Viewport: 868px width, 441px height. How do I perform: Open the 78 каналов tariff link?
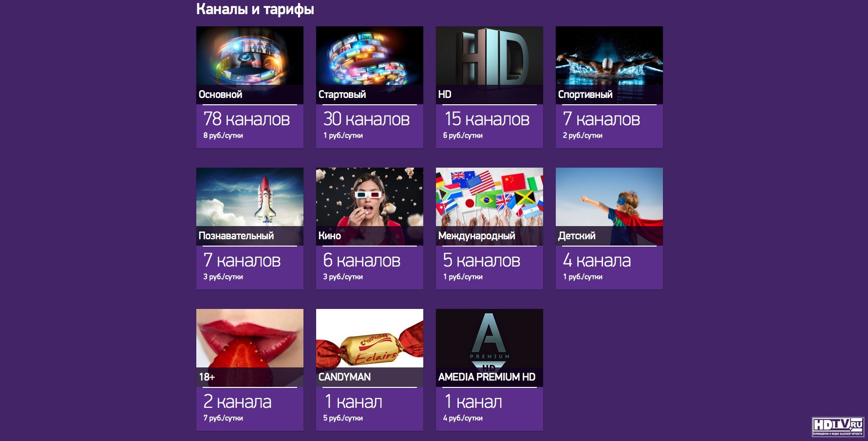tap(246, 119)
